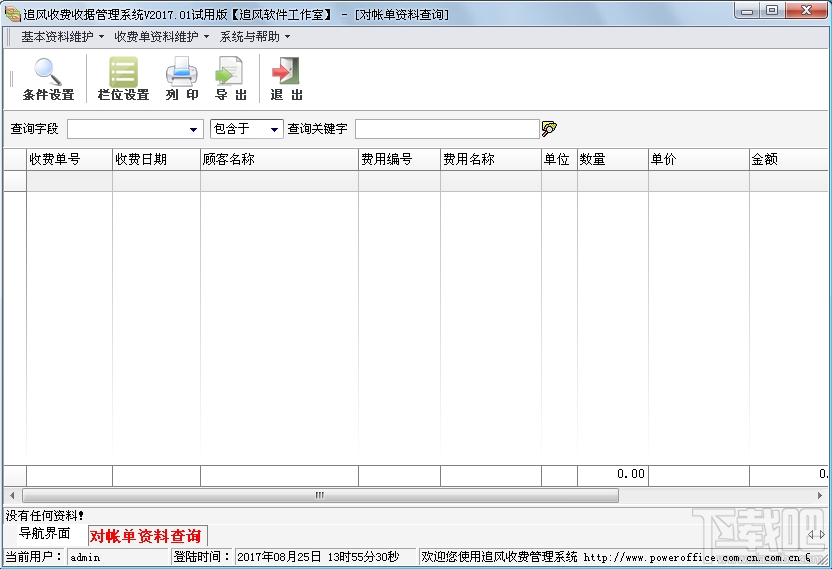Image resolution: width=832 pixels, height=569 pixels.
Task: Open 系统与帮助 menu
Action: click(x=255, y=37)
